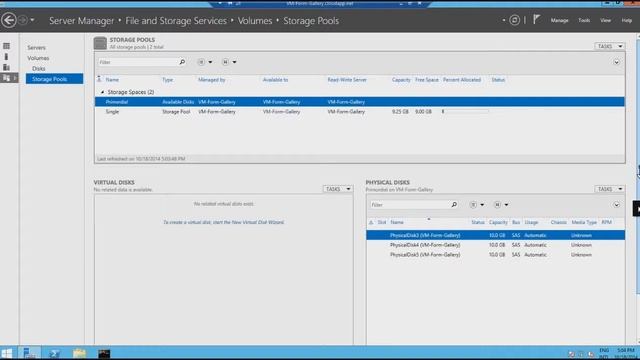Open storage pools list view options dropdown
Screen dimensions: 640x360
[x=205, y=62]
